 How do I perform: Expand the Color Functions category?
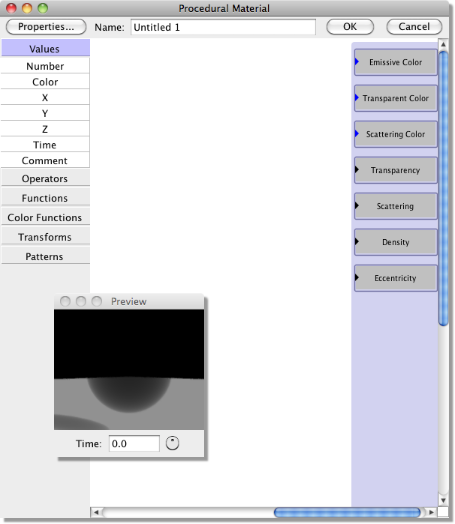point(45,217)
